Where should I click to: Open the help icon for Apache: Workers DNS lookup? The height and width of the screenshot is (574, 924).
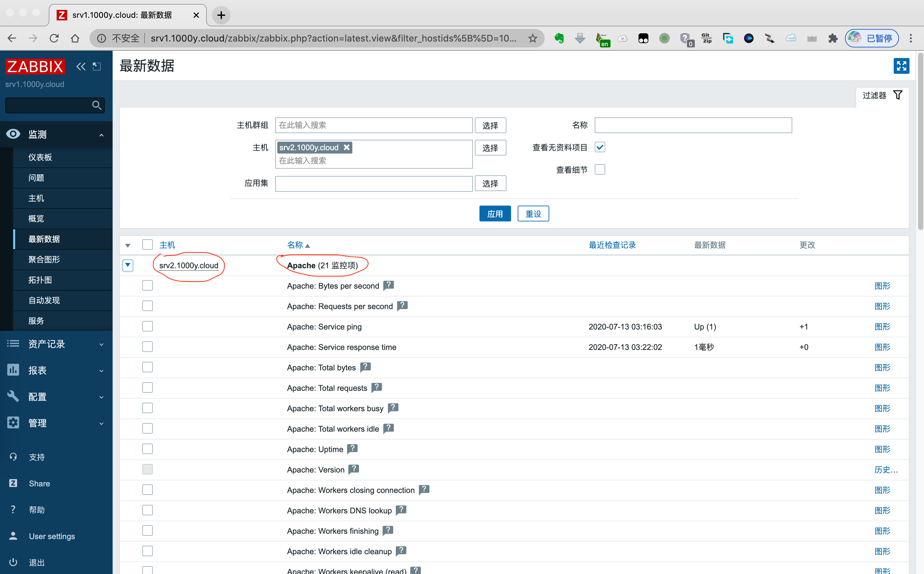pyautogui.click(x=401, y=510)
